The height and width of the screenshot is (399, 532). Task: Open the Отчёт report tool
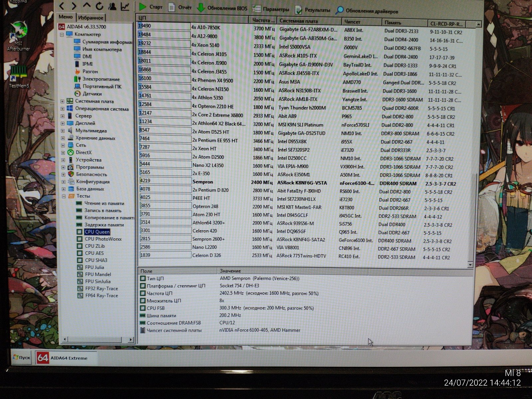point(180,7)
